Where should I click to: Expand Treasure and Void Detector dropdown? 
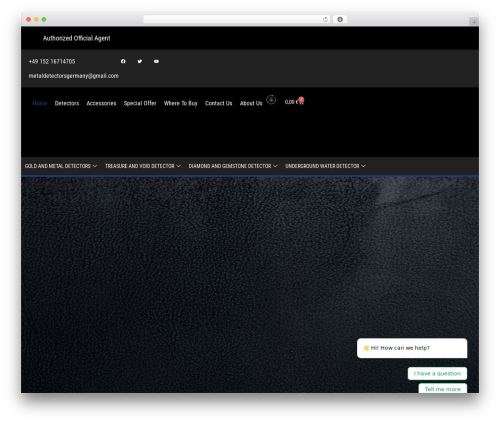click(143, 166)
